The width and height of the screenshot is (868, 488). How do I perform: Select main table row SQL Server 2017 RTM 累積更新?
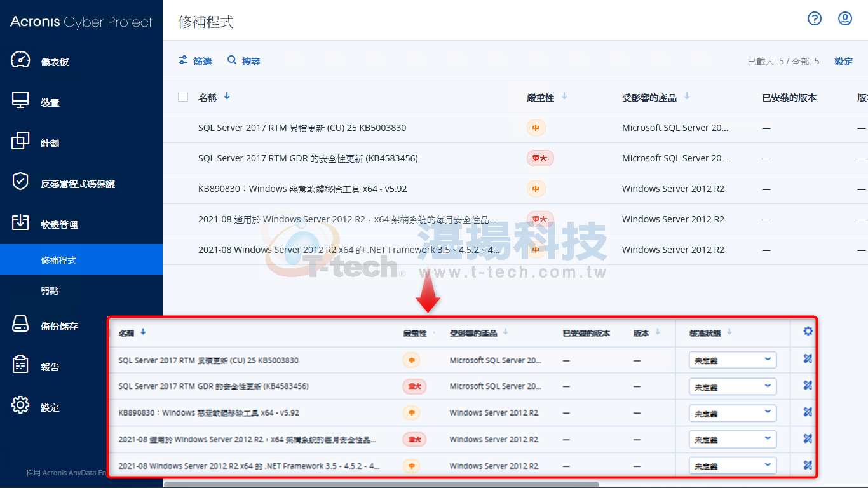coord(515,128)
